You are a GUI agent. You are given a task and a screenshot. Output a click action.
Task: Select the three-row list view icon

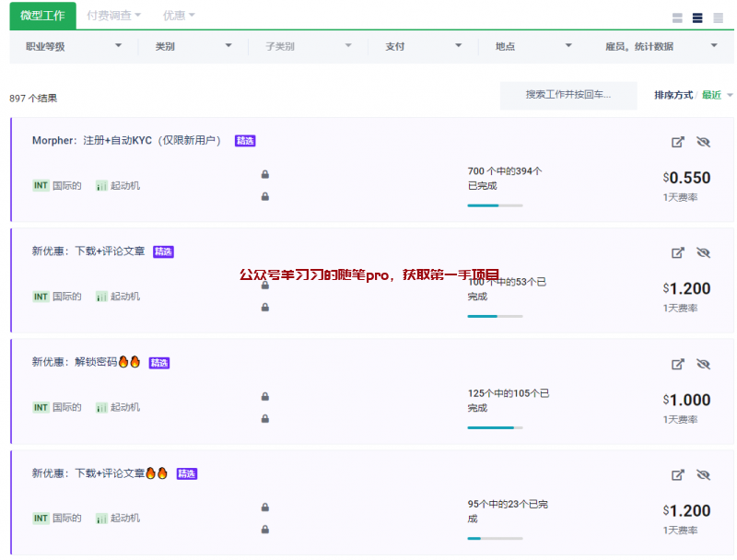tap(697, 17)
